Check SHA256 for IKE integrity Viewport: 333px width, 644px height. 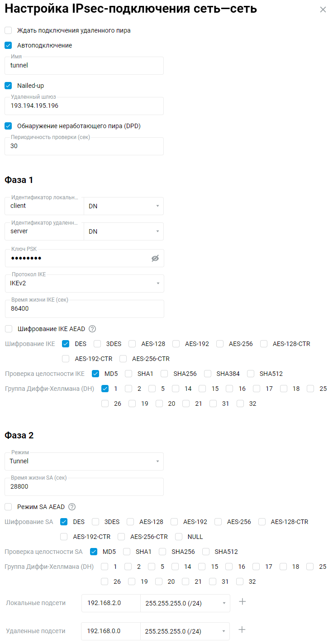pyautogui.click(x=165, y=374)
